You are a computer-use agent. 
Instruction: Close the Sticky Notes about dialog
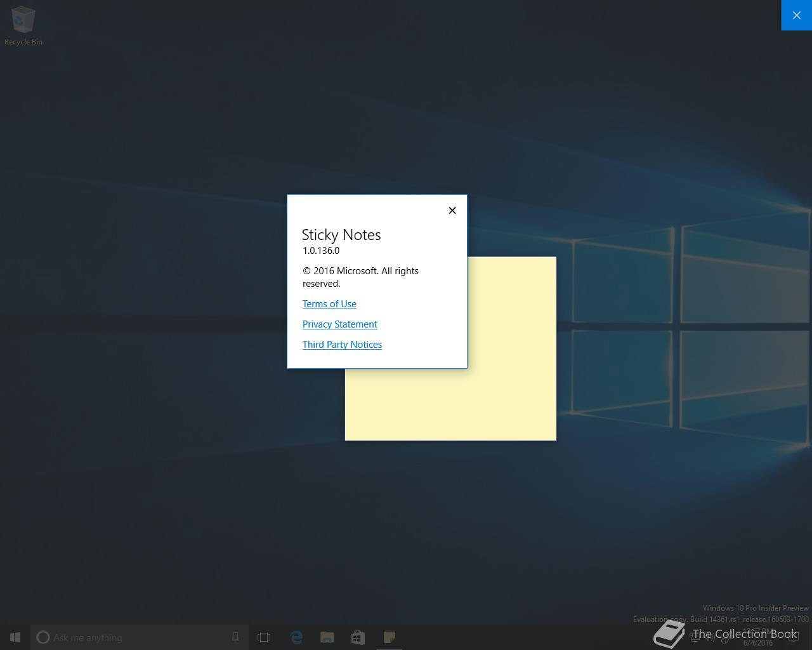coord(452,210)
